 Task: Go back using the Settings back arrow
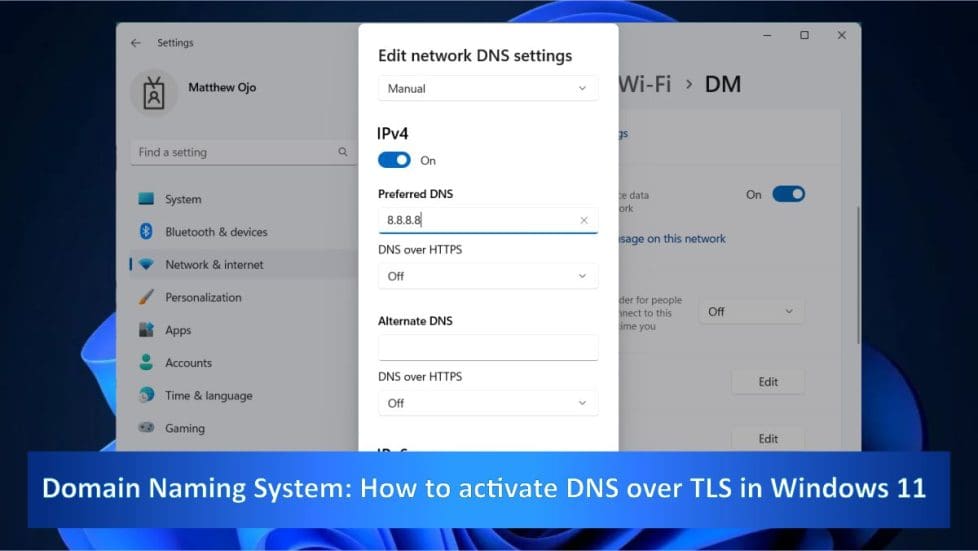136,43
